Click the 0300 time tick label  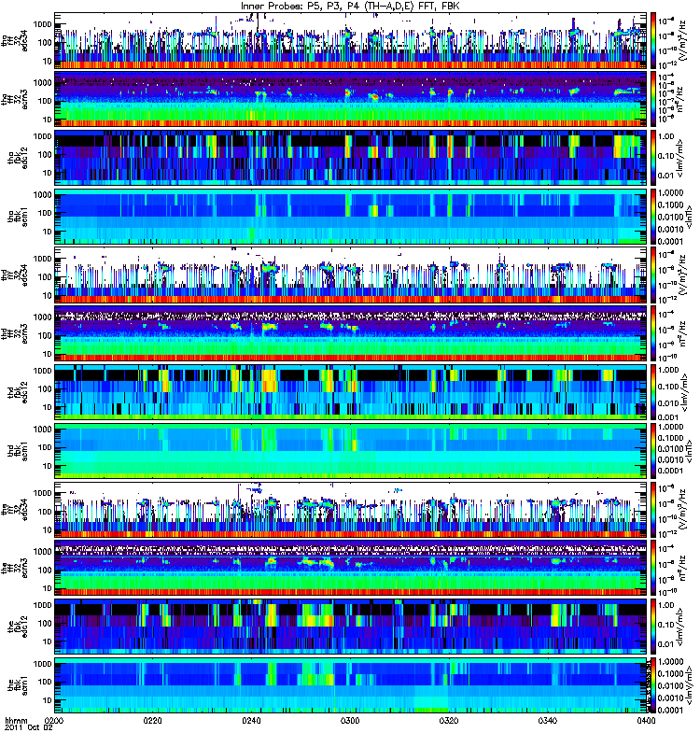point(350,720)
